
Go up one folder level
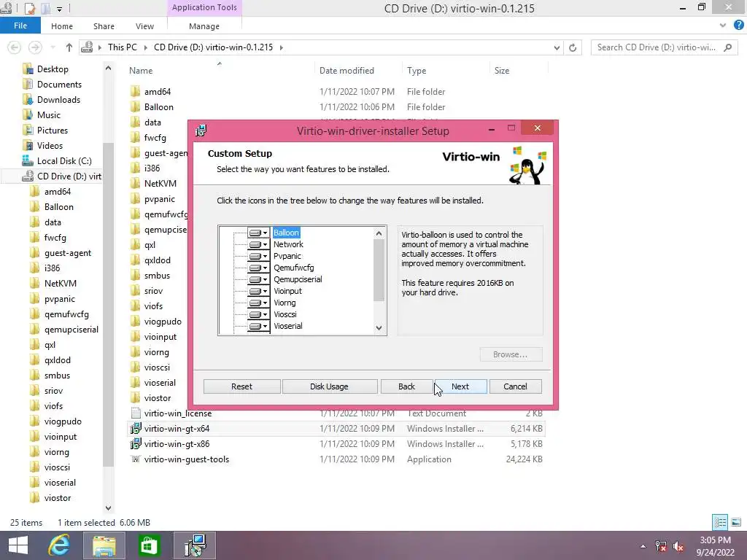click(x=69, y=47)
